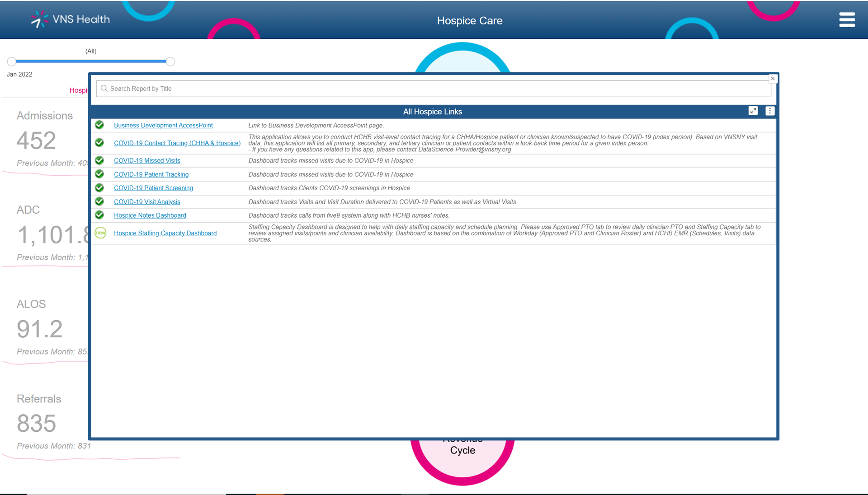Screen dimensions: 868x495
Task: Click green checkmark next to Business Development
Action: 99,125
